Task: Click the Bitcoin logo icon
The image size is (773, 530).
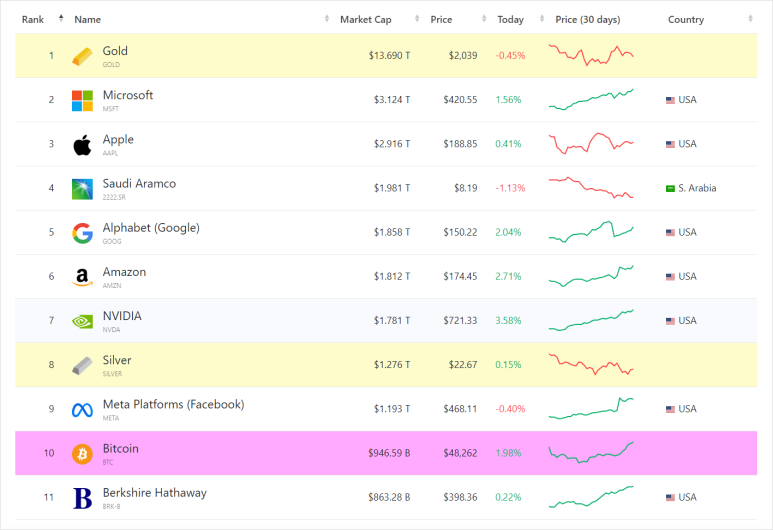Action: (x=82, y=454)
